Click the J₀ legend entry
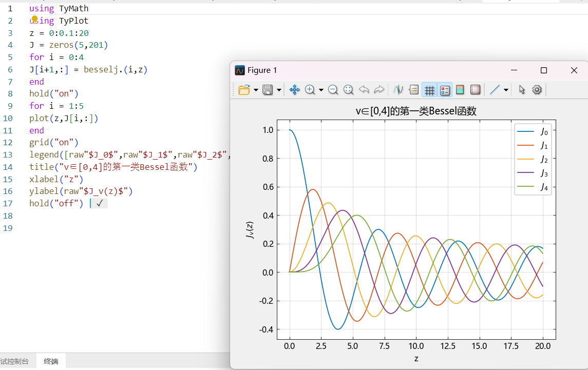The width and height of the screenshot is (588, 370). tap(533, 131)
